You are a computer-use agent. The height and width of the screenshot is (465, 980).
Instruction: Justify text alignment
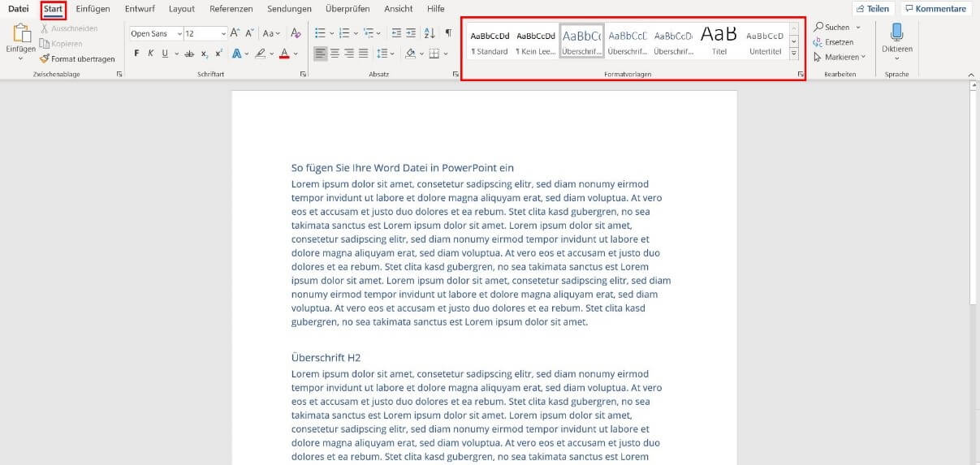[363, 54]
